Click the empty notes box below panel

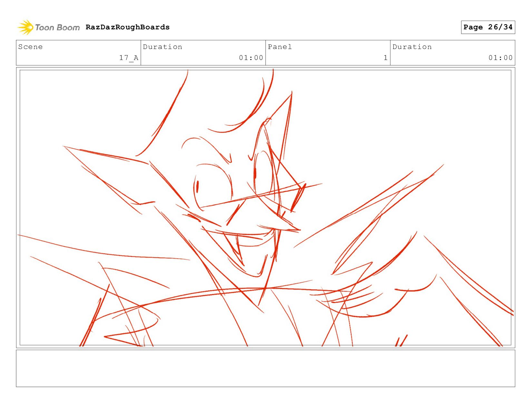coord(266,368)
